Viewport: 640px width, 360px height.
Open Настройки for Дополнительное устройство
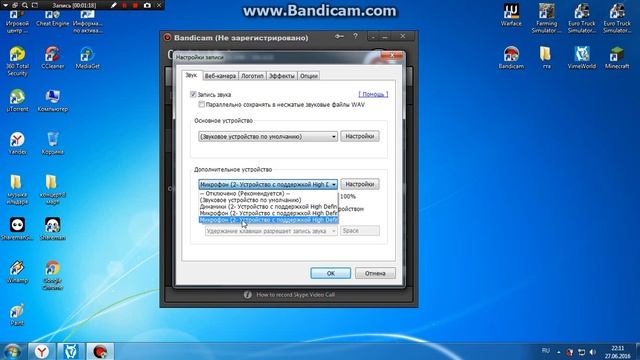click(360, 184)
